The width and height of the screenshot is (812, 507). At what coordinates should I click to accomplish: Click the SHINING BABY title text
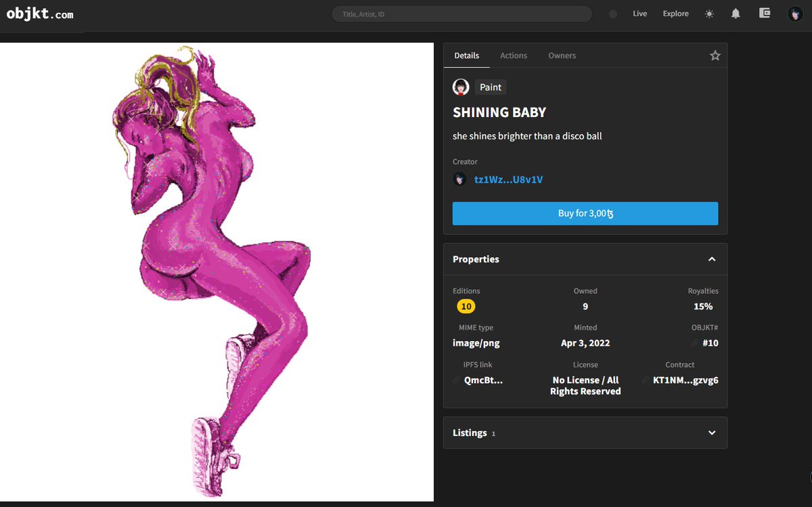[x=499, y=113]
